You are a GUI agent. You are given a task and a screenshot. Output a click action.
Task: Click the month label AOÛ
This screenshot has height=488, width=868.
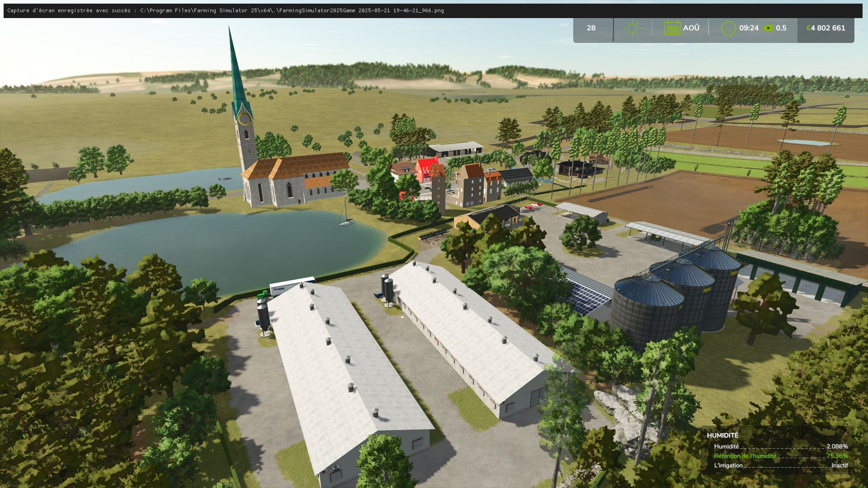coord(691,28)
